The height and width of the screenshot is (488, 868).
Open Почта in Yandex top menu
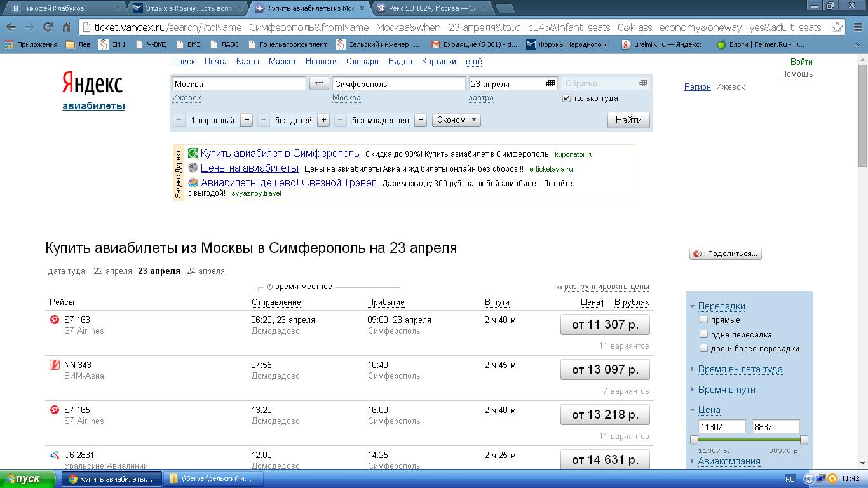click(x=215, y=62)
